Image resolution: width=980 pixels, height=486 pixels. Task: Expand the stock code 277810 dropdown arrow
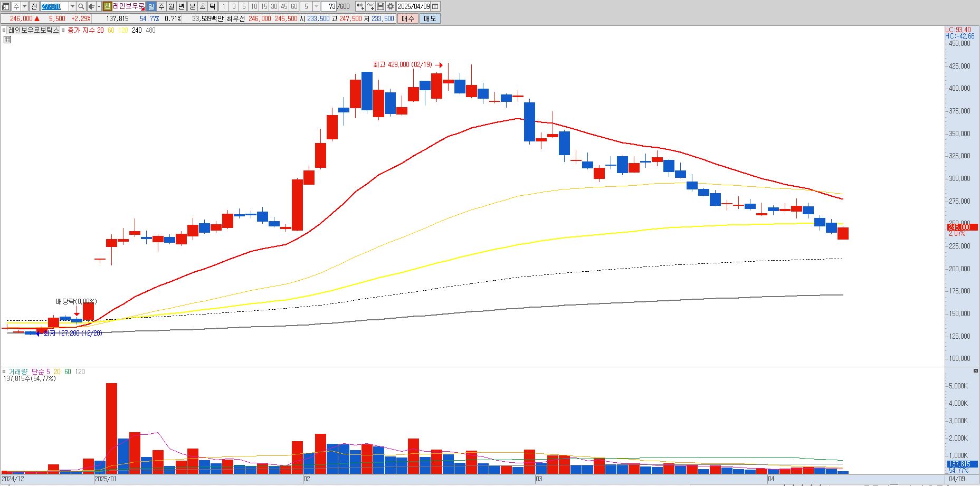click(72, 6)
